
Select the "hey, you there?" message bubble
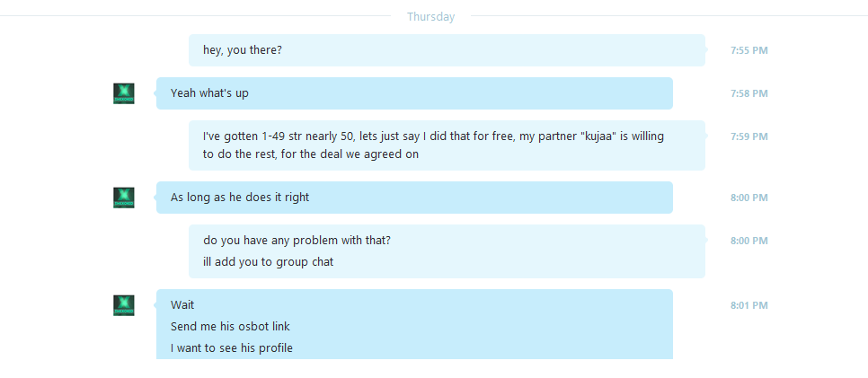(x=447, y=50)
